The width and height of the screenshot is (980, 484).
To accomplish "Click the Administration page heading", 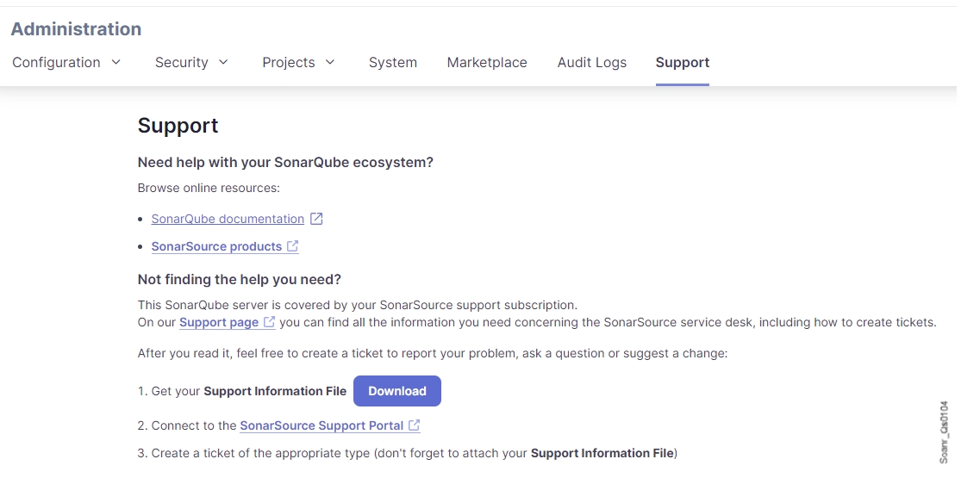I will (x=76, y=28).
